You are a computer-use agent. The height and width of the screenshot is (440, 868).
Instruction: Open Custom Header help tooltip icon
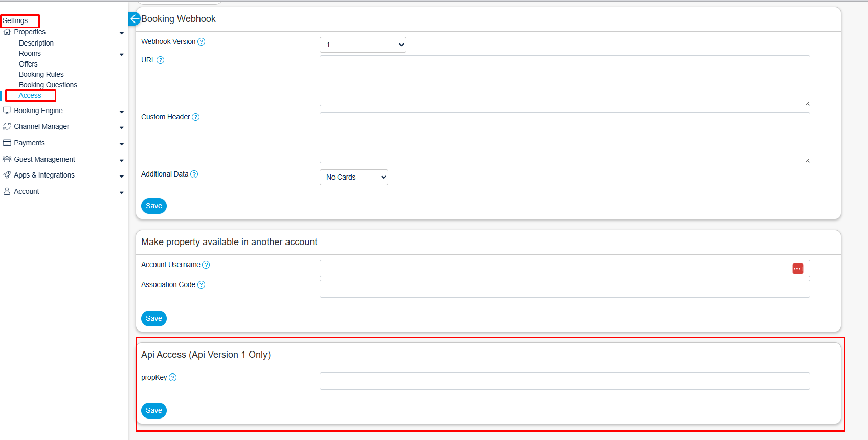196,117
